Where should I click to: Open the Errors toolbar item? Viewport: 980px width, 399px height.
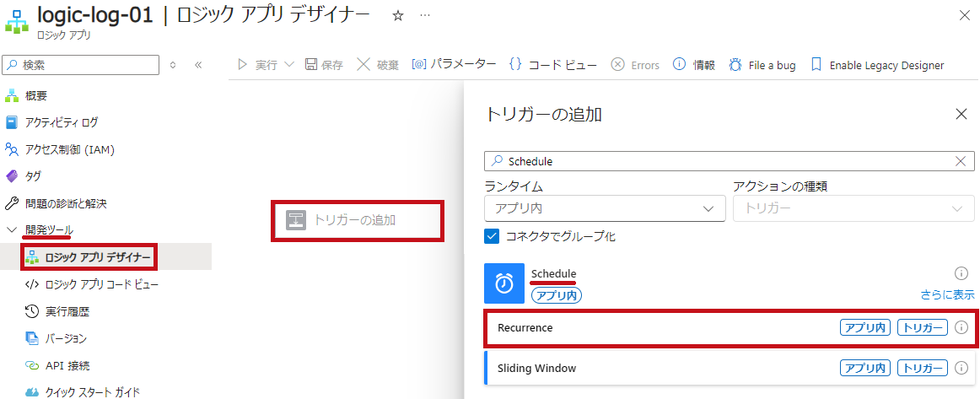pyautogui.click(x=635, y=65)
